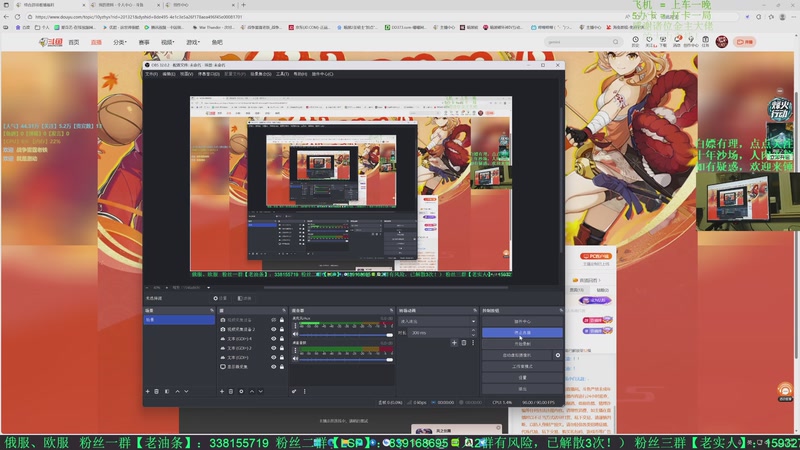Viewport: 800px width, 450px height.
Task: Add a transition with plus icon
Action: 454,343
